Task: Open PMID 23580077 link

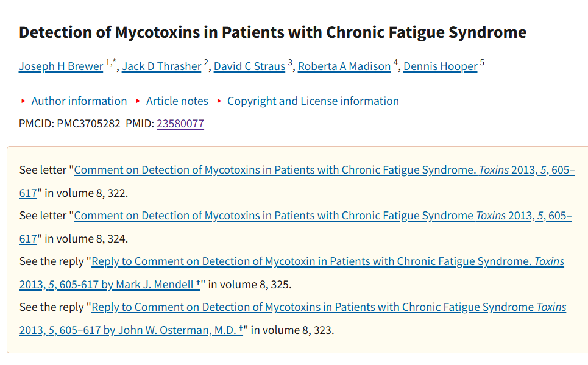Action: (x=180, y=124)
